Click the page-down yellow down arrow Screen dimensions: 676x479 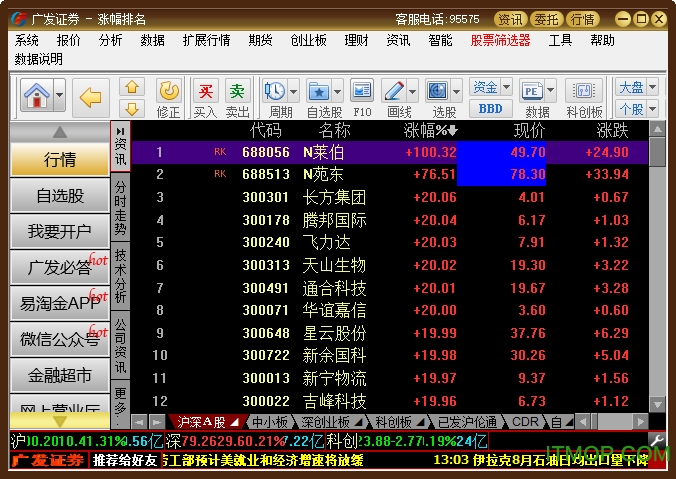coord(132,109)
